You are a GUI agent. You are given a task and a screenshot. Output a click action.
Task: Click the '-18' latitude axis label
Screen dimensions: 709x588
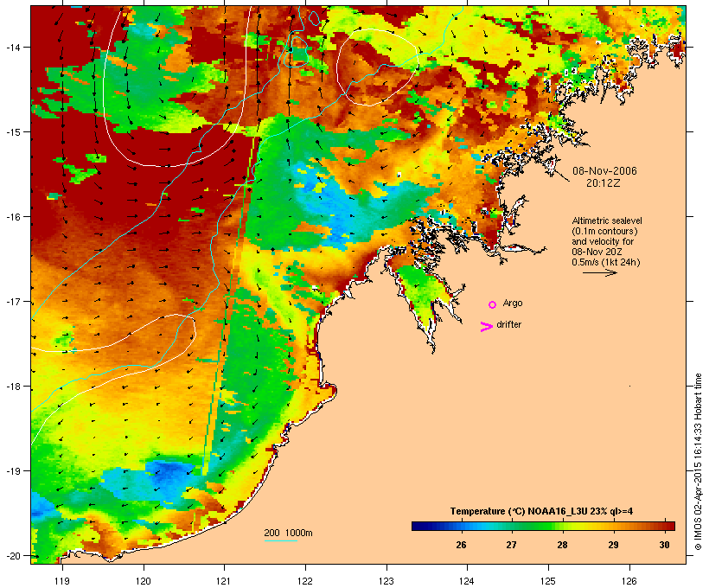[12, 387]
